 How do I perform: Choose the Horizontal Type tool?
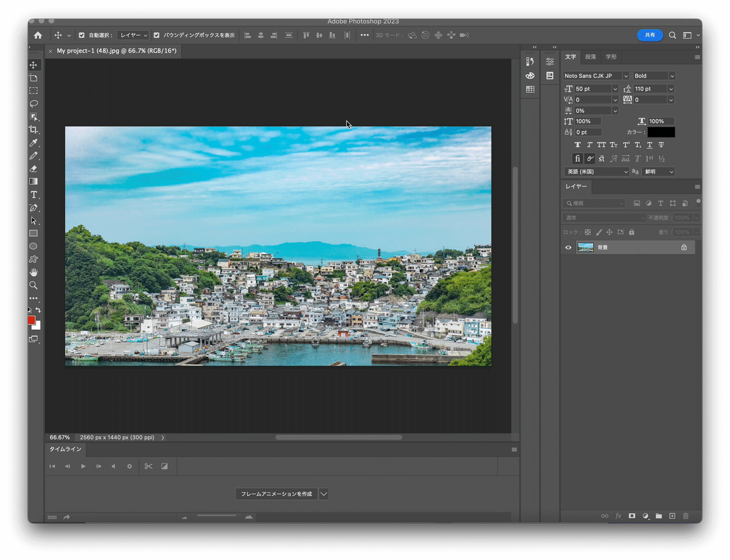pyautogui.click(x=33, y=195)
